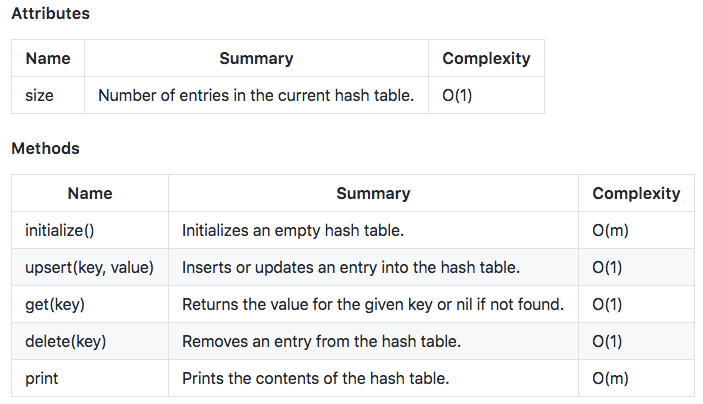Click the Methods table Name header
The image size is (703, 404).
pyautogui.click(x=90, y=193)
